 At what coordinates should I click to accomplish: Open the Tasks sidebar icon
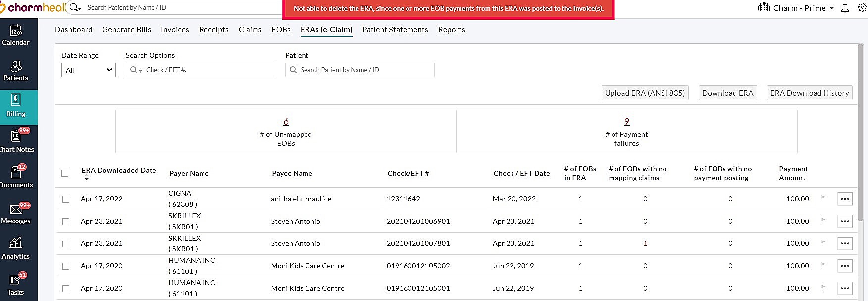pos(16,285)
